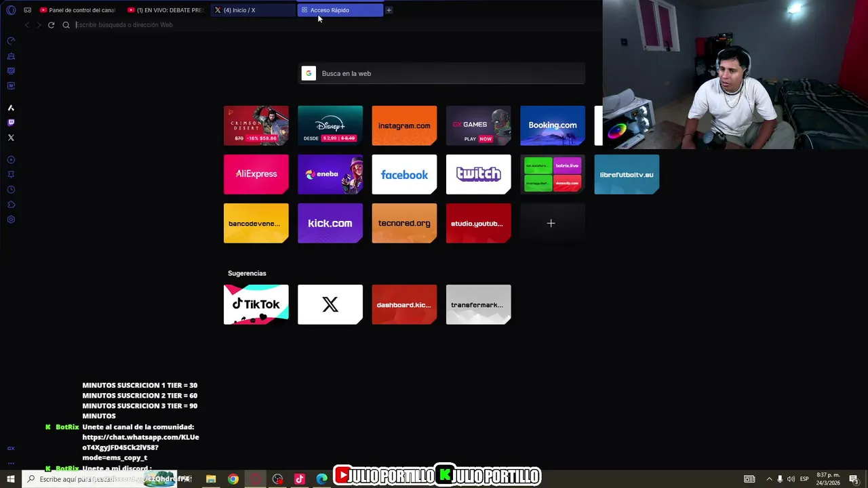Open the Settings gear icon in sidebar
This screenshot has width=868, height=488.
point(11,220)
